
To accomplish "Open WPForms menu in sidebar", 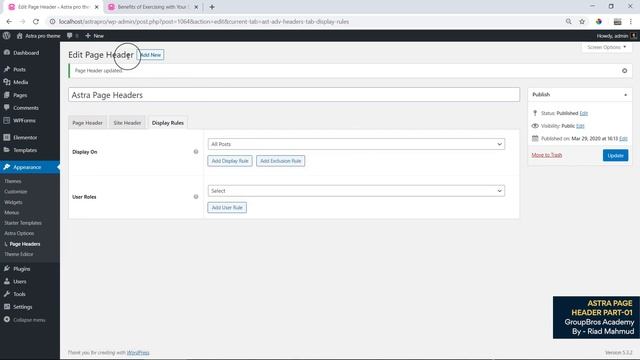I will click(24, 120).
